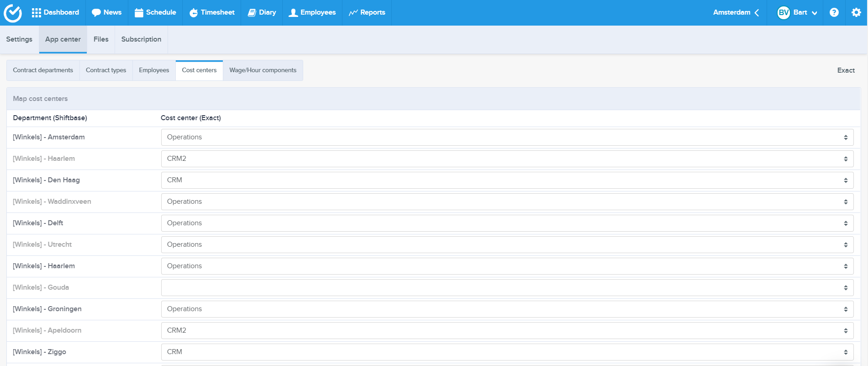Viewport: 868px width, 366px height.
Task: Expand cost center dropdown for Den Haag
Action: [x=507, y=180]
